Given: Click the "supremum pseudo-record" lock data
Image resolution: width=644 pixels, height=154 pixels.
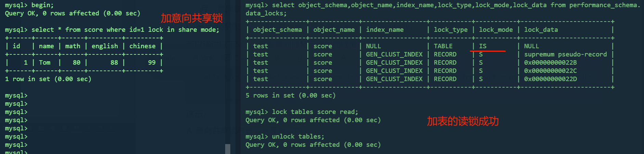Looking at the screenshot, I should (x=565, y=54).
